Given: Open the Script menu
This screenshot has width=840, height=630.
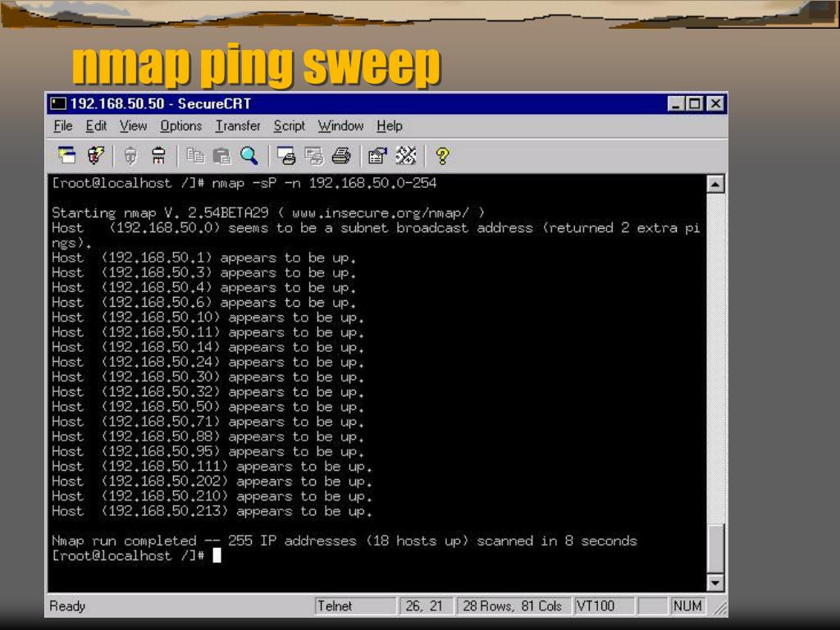Looking at the screenshot, I should [290, 126].
